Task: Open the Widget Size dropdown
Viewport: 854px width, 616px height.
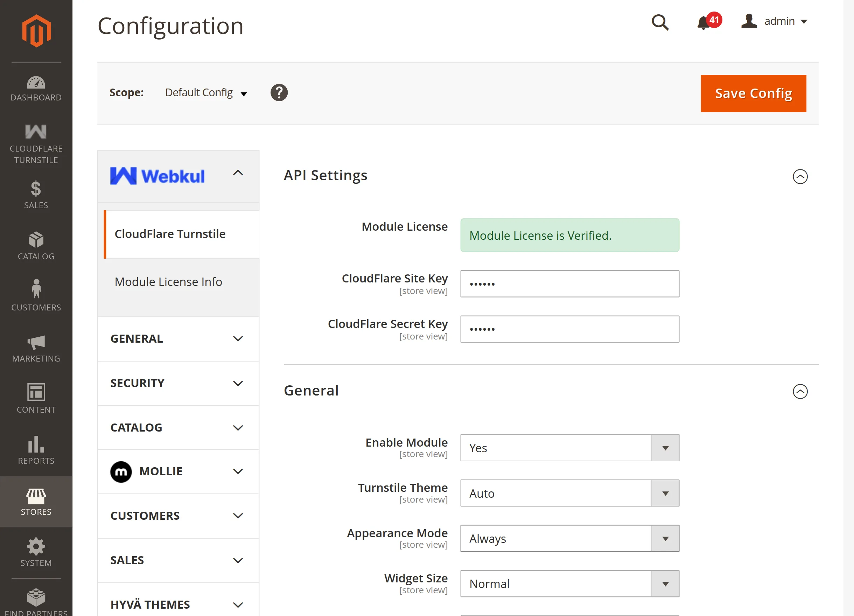Action: coord(570,583)
